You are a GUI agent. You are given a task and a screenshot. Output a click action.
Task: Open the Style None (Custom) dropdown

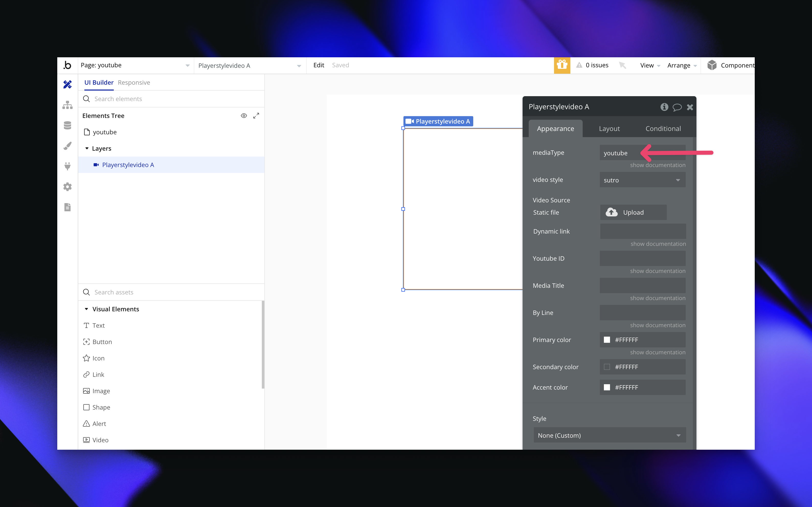[610, 435]
